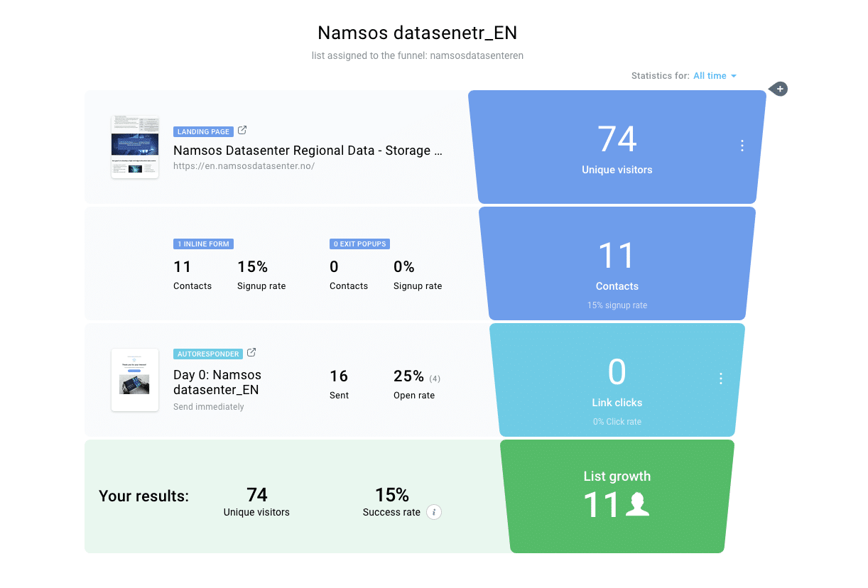Viewport: 868px width, 588px height.
Task: Open Namsos Datasenter Regional Data landing page title
Action: tap(308, 151)
